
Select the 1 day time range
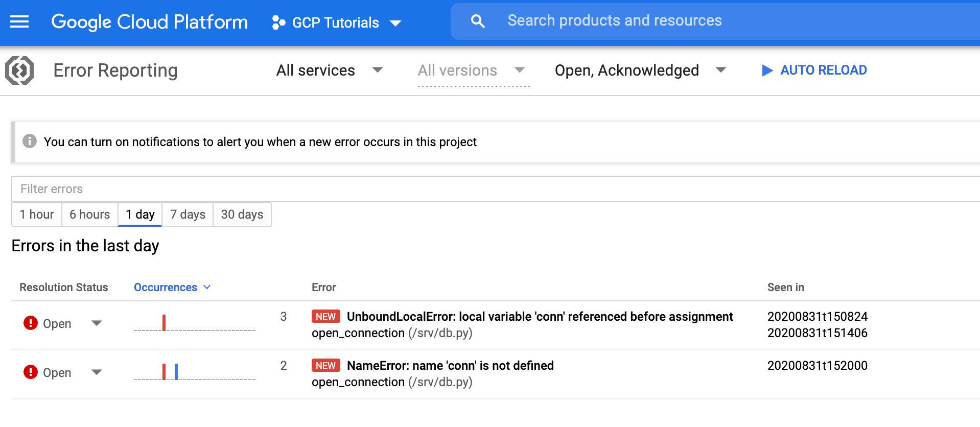tap(140, 215)
